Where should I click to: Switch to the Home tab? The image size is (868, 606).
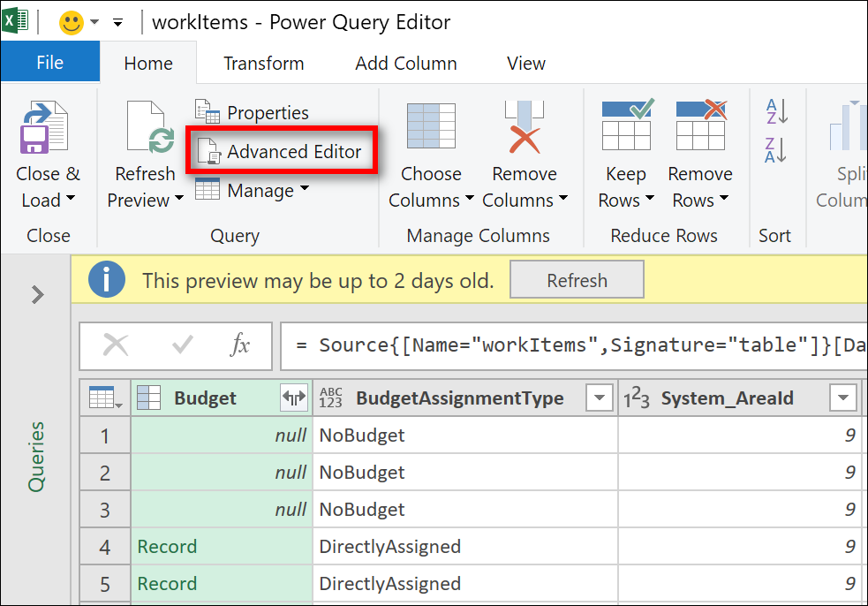click(x=148, y=63)
